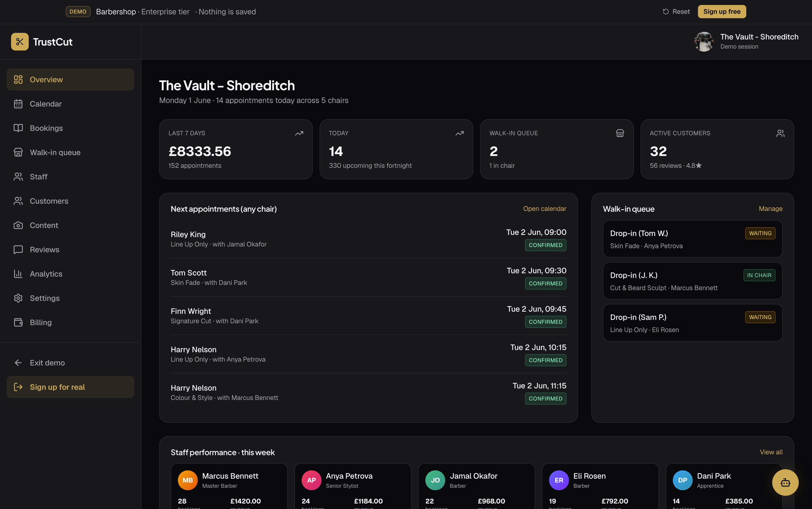812x509 pixels.
Task: Click WAITING badge on Sam P. card
Action: click(760, 317)
